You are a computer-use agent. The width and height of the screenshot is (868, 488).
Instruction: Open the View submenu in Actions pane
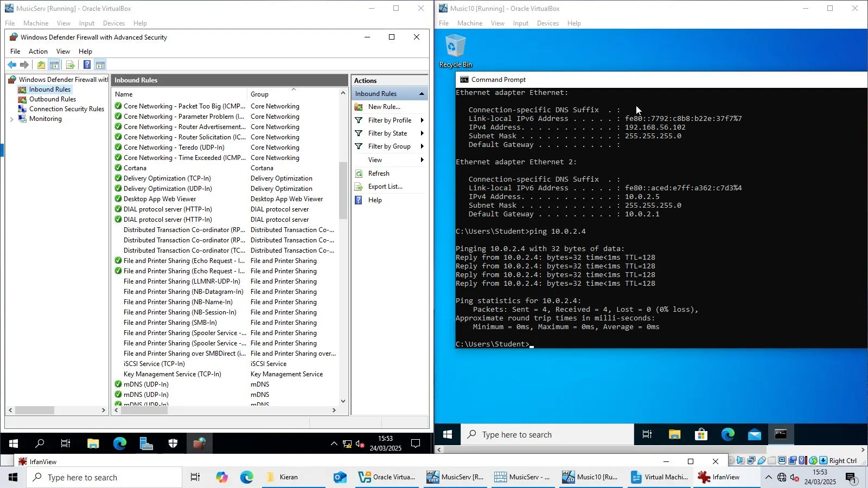(x=375, y=160)
